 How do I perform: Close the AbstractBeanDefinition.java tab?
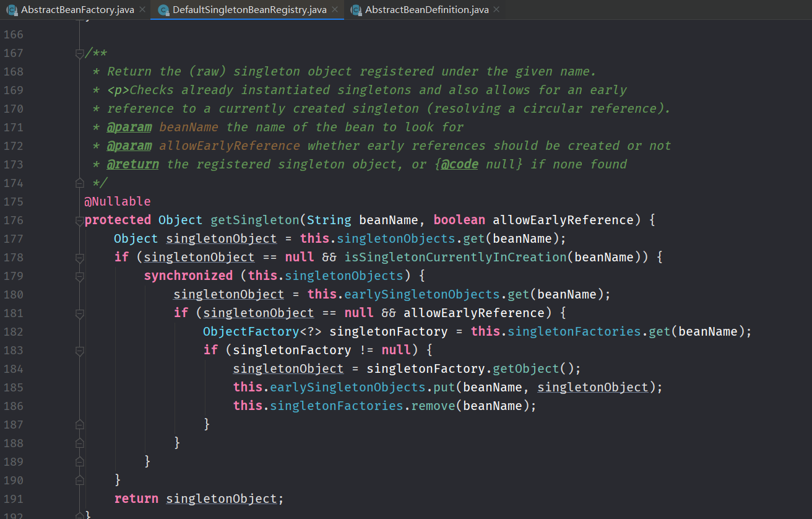(496, 10)
